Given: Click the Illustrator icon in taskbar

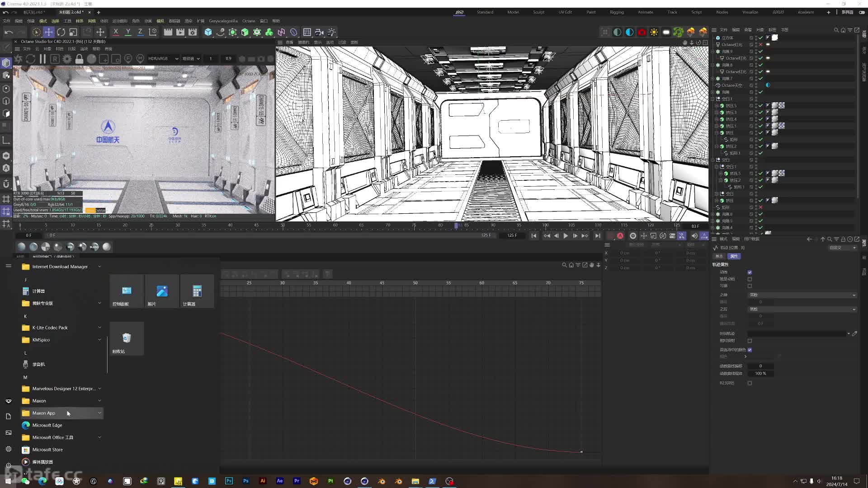Looking at the screenshot, I should (x=263, y=481).
